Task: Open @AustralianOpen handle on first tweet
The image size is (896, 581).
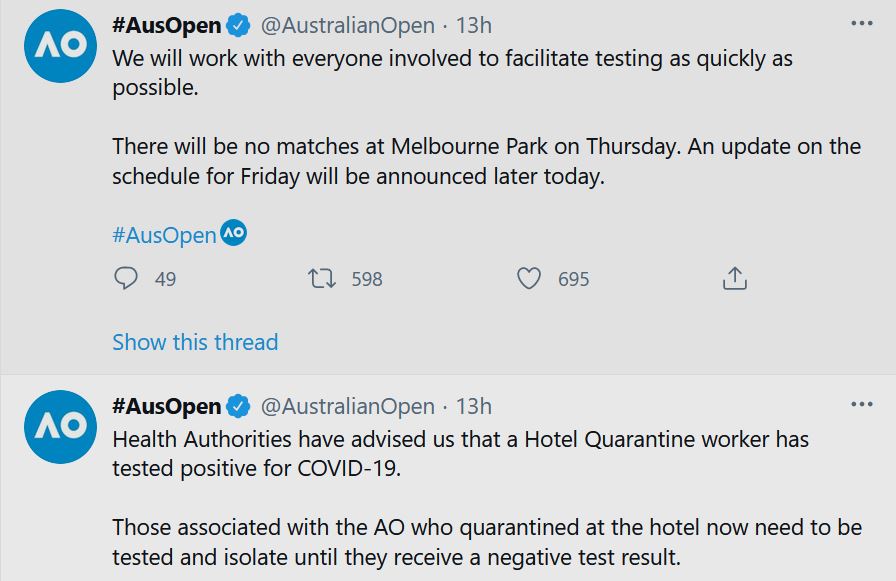Action: coord(348,26)
